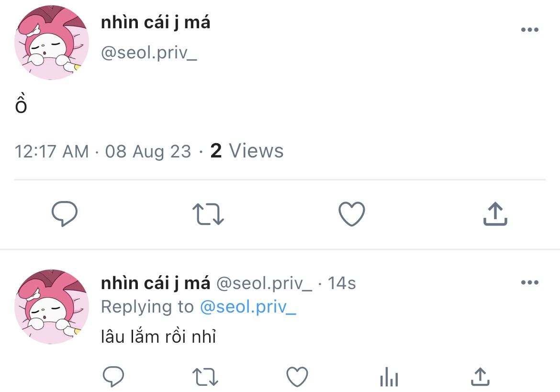Viewport: 560px width, 392px height.
Task: Open main tweet author's profile picture
Action: tap(52, 43)
